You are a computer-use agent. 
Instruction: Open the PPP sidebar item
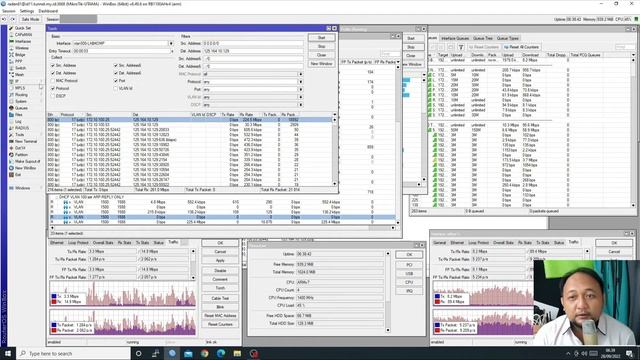tap(19, 61)
